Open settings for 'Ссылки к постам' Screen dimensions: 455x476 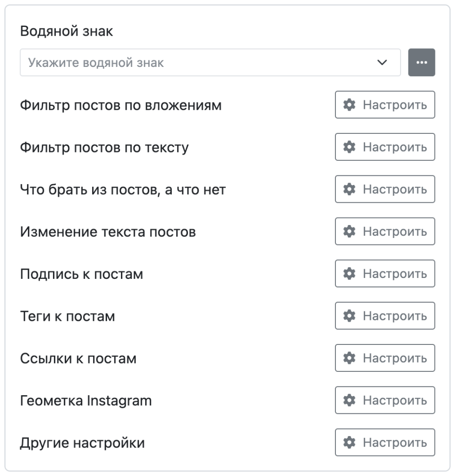(385, 358)
